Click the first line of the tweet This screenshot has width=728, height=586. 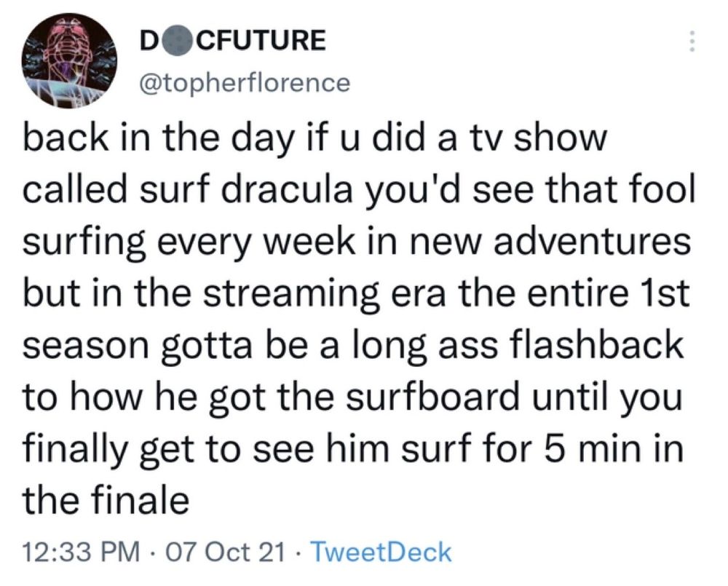[313, 140]
